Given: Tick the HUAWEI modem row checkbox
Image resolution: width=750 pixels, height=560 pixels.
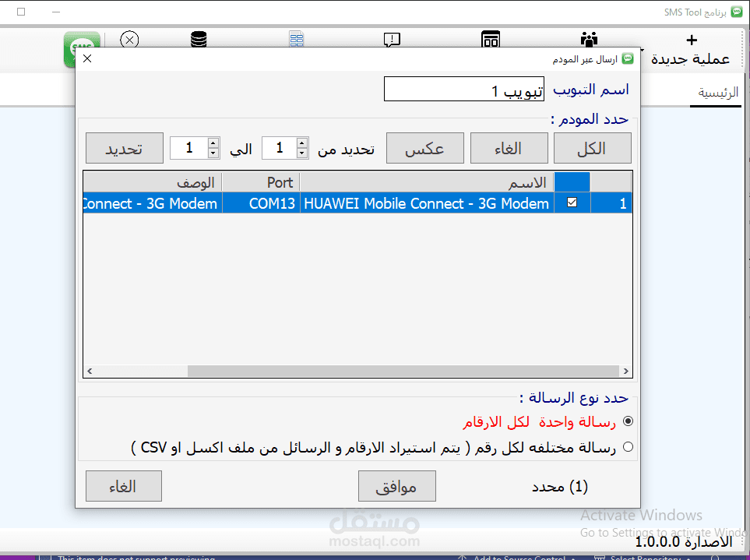Looking at the screenshot, I should point(572,203).
